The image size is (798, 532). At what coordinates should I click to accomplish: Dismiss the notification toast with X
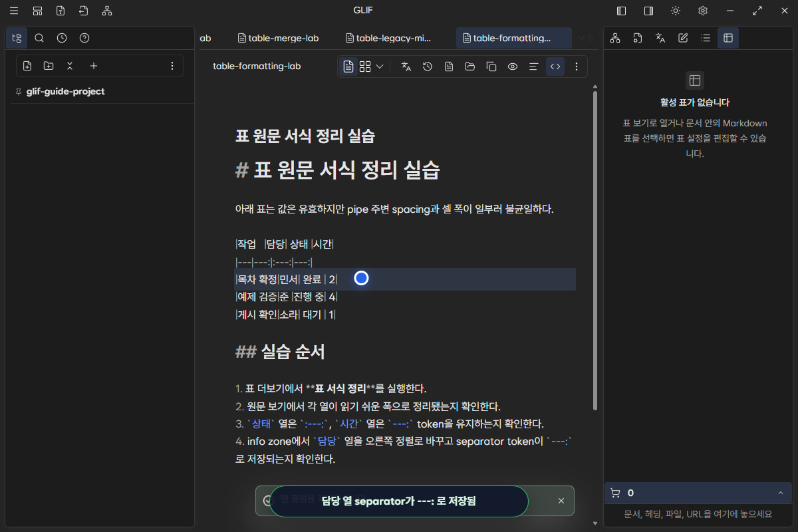click(x=561, y=501)
